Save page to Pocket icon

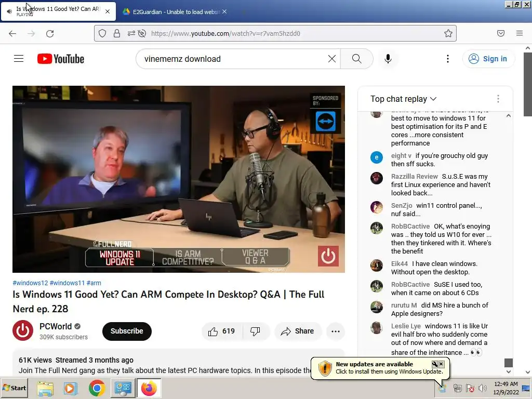[x=500, y=33]
